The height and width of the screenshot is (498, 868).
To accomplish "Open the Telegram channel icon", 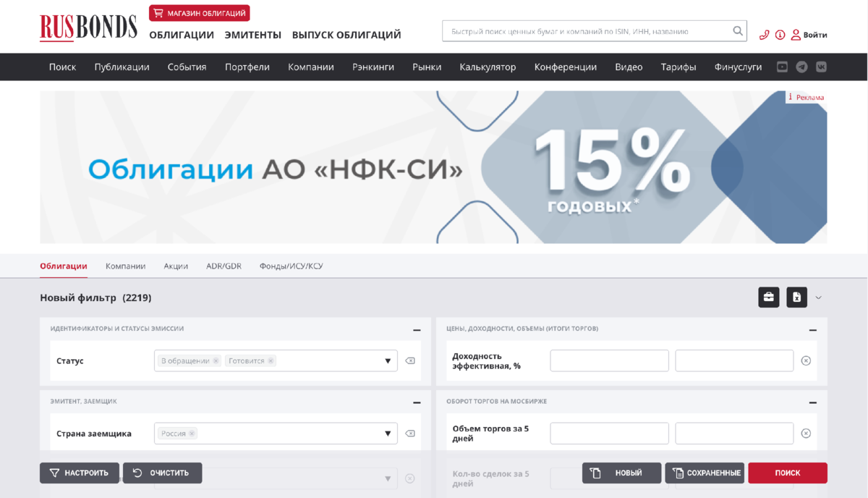I will pyautogui.click(x=801, y=67).
